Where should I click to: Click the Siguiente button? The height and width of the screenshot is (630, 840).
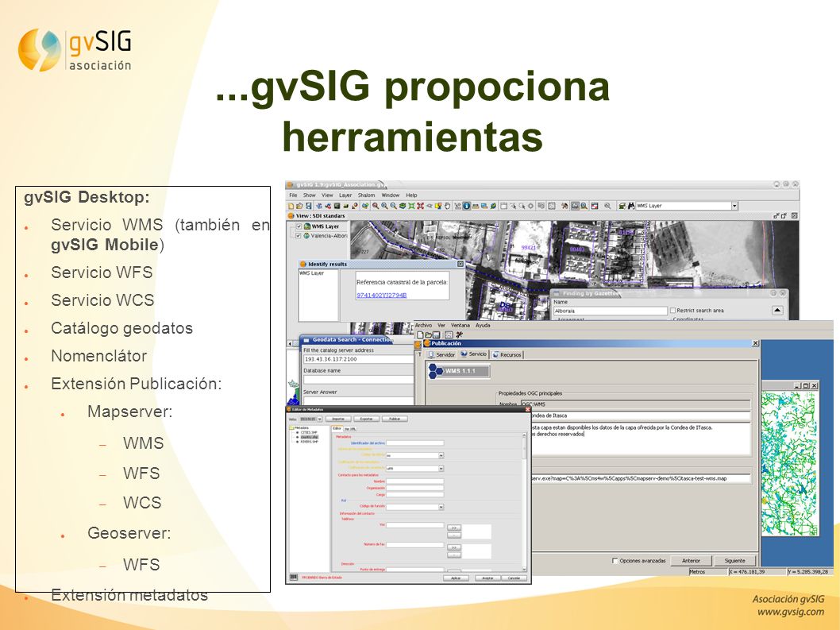(x=735, y=561)
